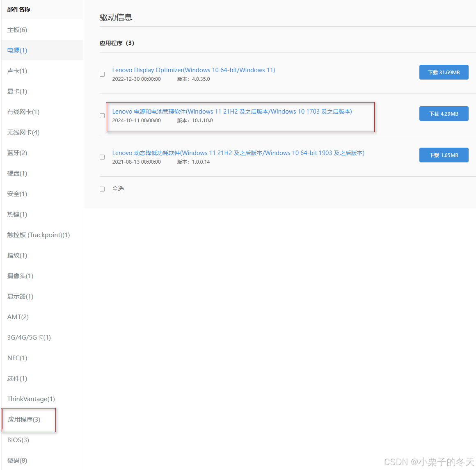Click the 下载 4.29MB button
The height and width of the screenshot is (470, 476).
(x=444, y=114)
